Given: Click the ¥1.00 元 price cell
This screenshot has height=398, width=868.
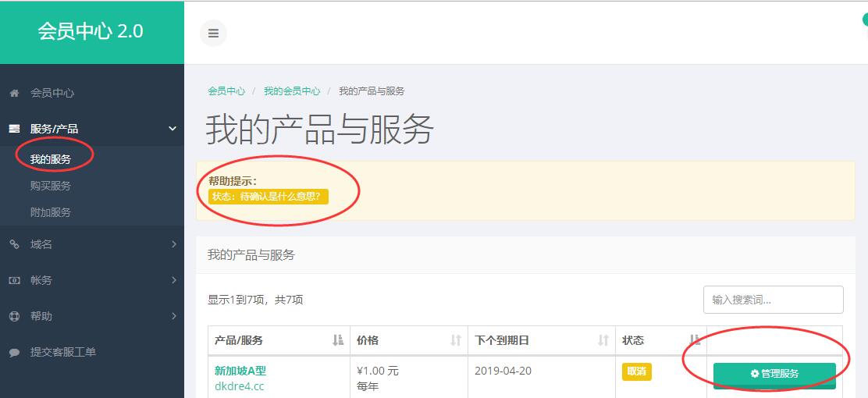Looking at the screenshot, I should (378, 371).
